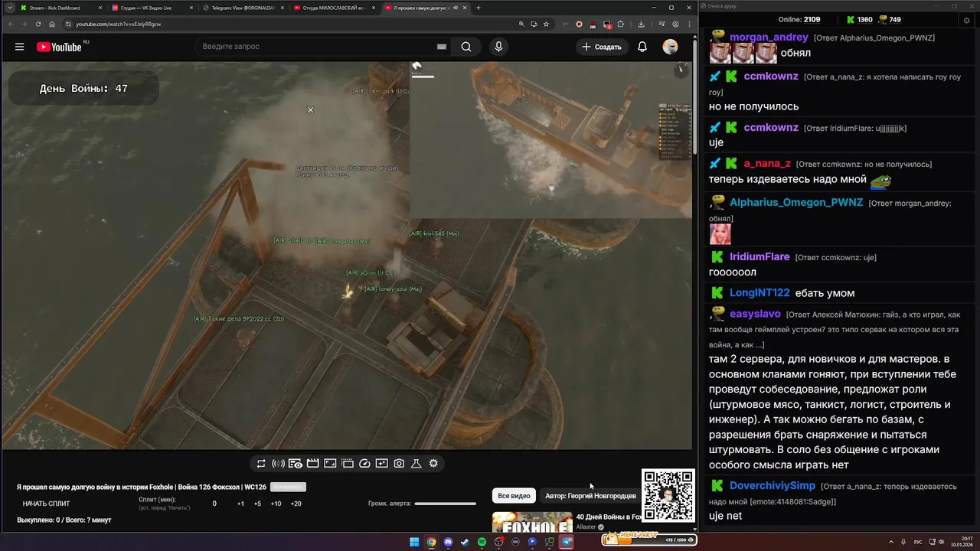
Task: Add +5 minutes to split
Action: (x=257, y=504)
